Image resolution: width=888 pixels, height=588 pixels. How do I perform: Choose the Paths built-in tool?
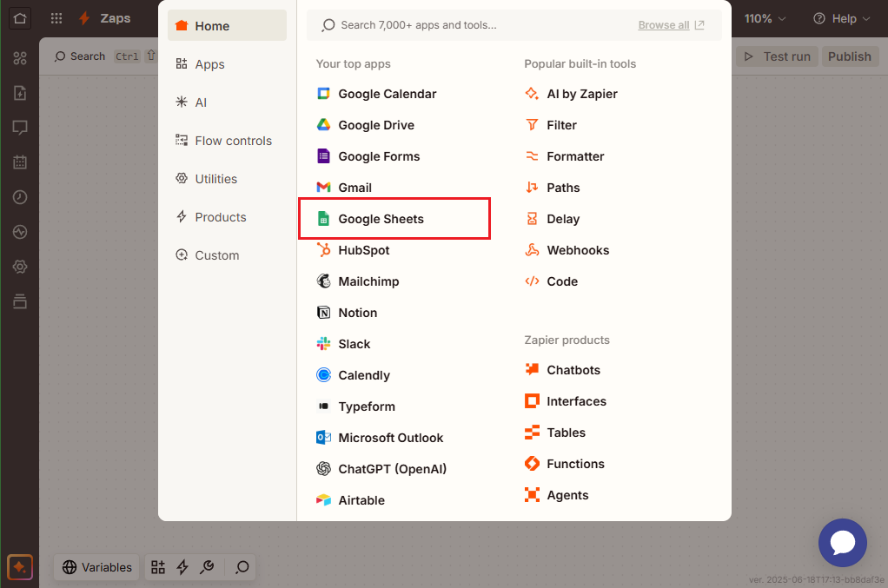(x=552, y=188)
